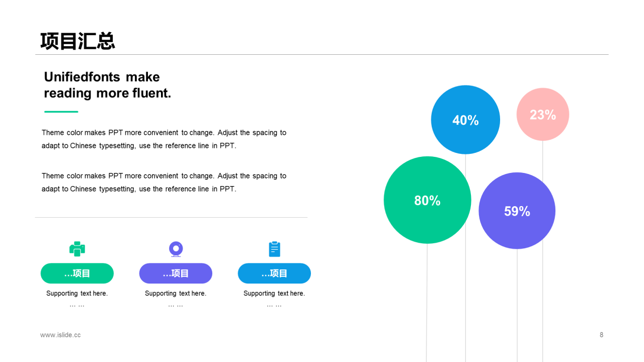Select the first Theme color paragraph
The width and height of the screenshot is (644, 362).
coord(164,139)
